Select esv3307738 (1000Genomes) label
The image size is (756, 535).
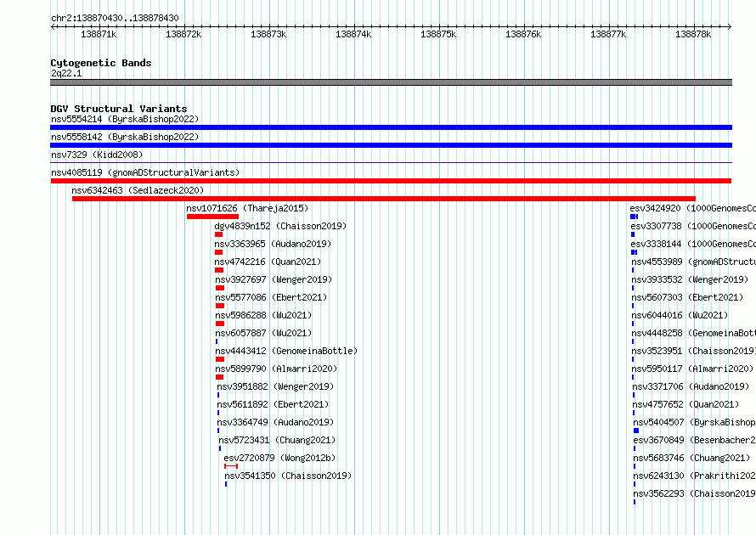coord(693,226)
